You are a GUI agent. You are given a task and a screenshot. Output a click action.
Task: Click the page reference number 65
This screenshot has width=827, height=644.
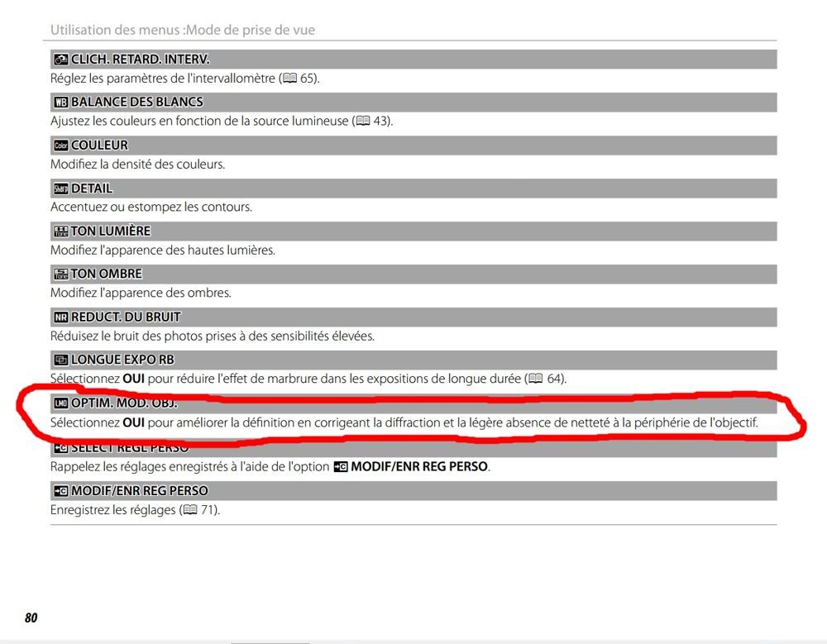(x=307, y=79)
